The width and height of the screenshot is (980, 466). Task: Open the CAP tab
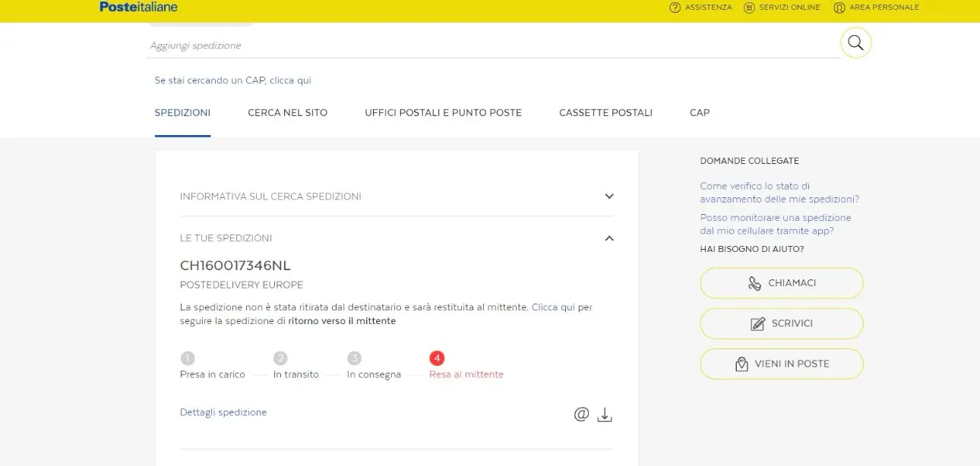pyautogui.click(x=700, y=112)
